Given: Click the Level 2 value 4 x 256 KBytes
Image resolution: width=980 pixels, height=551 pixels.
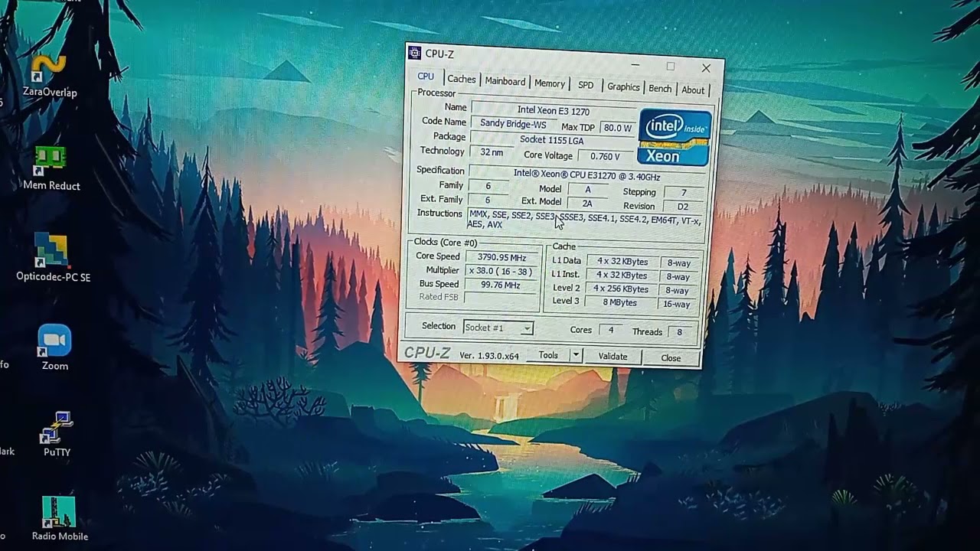Looking at the screenshot, I should tap(621, 289).
